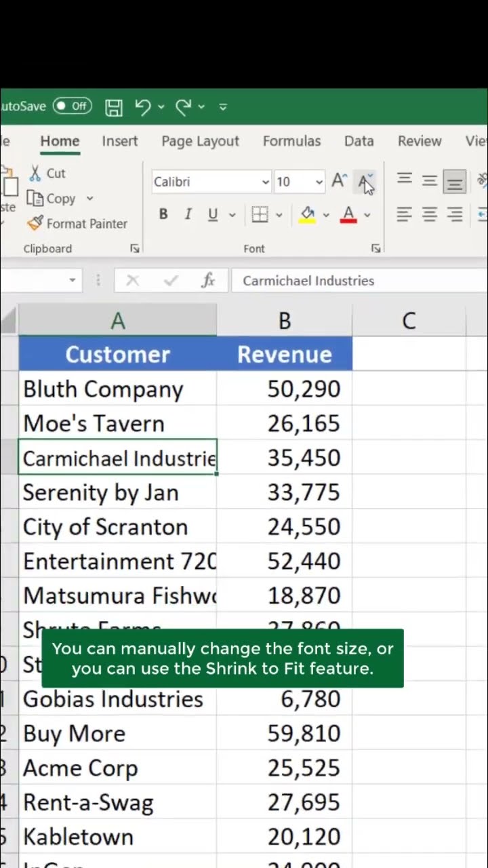Open the Clipboard dialog launcher
Screen dimensions: 488x868
135,249
